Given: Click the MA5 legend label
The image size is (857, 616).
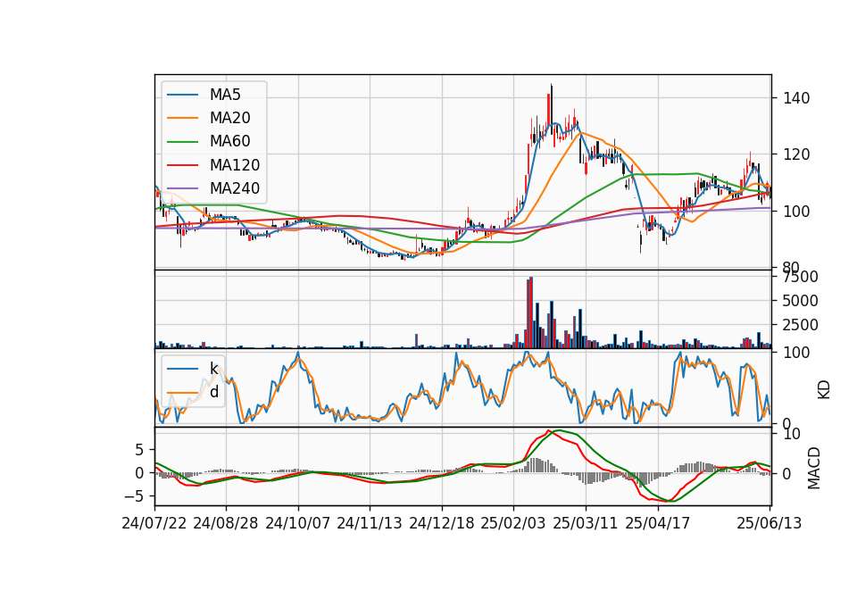Looking at the screenshot, I should tap(225, 95).
